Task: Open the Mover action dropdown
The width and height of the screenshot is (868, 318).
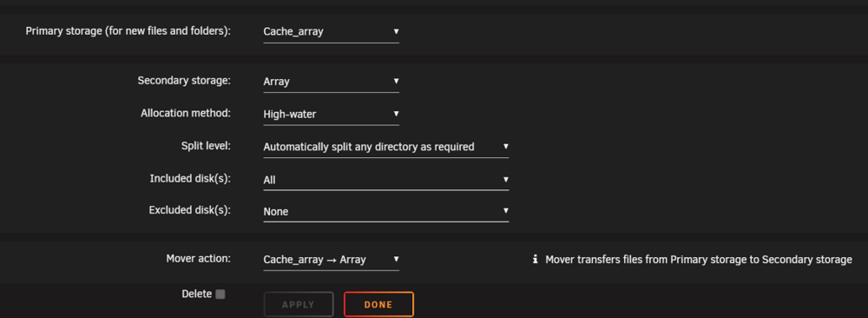Action: (x=331, y=259)
